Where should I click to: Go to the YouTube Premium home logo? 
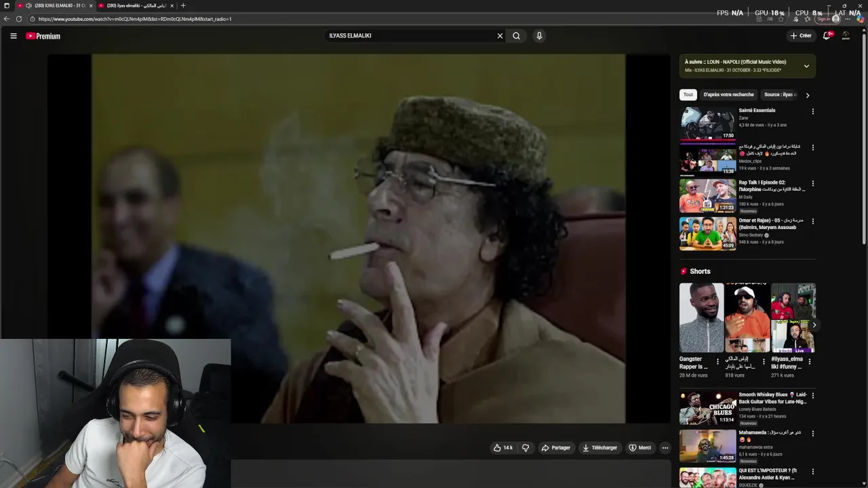pyautogui.click(x=43, y=36)
